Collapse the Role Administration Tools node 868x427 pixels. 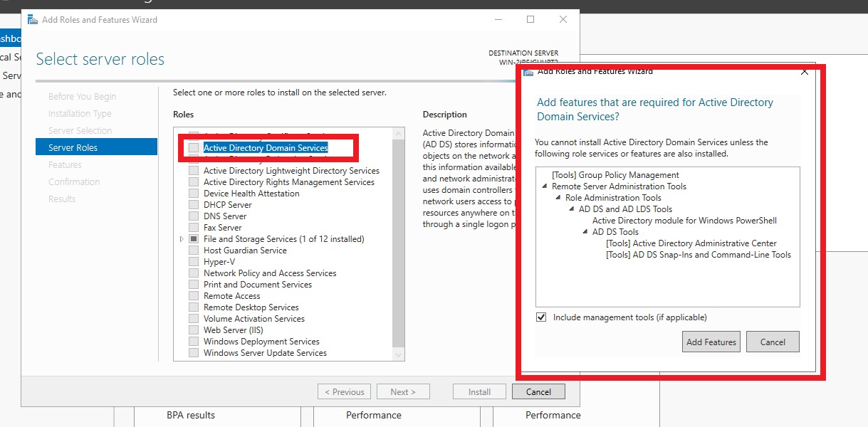point(560,198)
